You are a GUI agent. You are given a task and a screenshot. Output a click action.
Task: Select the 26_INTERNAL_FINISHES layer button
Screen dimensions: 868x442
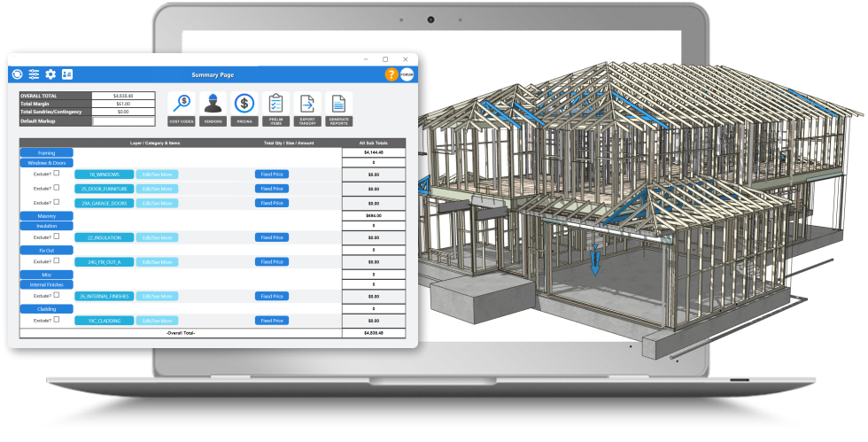[105, 296]
